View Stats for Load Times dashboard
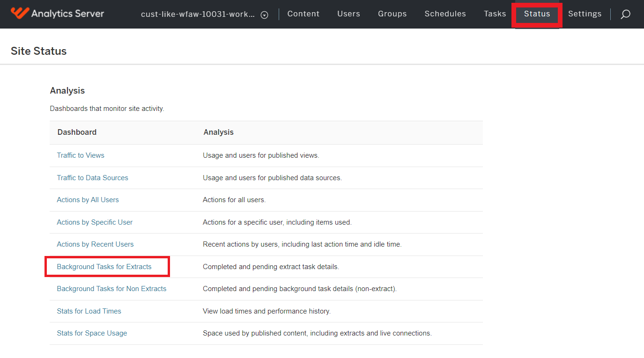This screenshot has height=358, width=644. tap(89, 311)
